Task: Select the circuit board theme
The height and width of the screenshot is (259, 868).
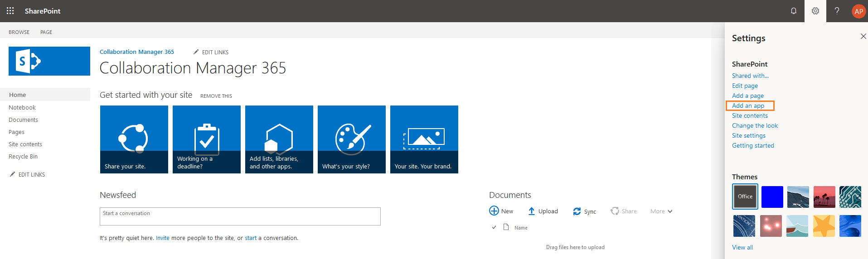Action: [850, 197]
